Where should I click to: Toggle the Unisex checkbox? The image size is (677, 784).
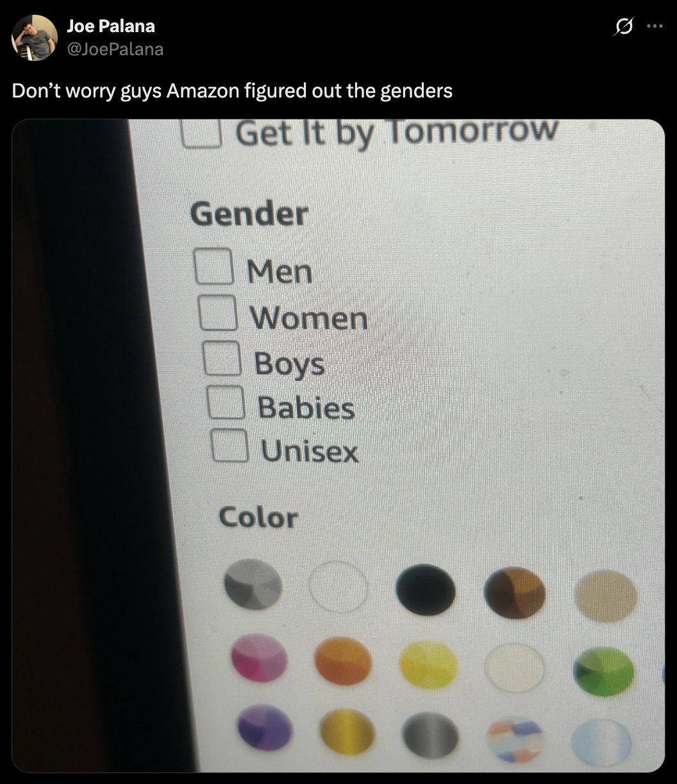[230, 445]
